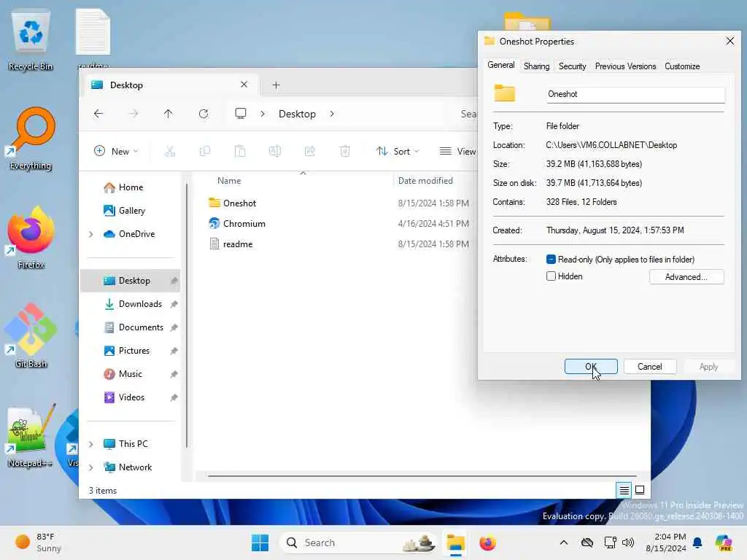Image resolution: width=747 pixels, height=560 pixels.
Task: Switch to the Previous Versions tab
Action: coord(625,66)
